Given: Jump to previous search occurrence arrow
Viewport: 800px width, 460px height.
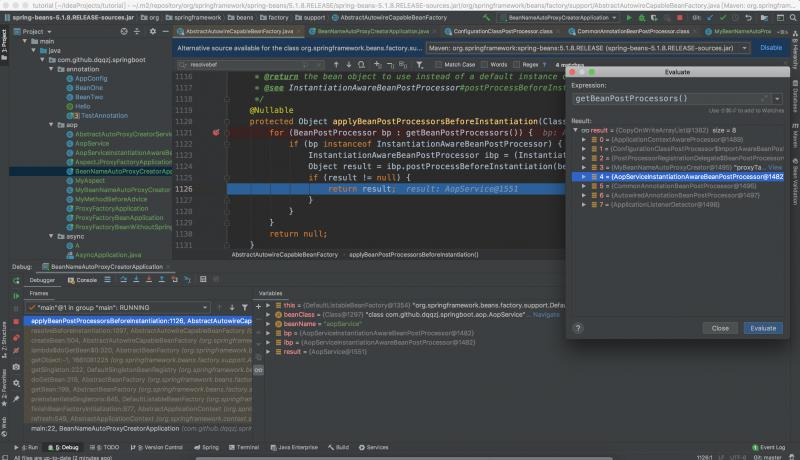Looking at the screenshot, I should click(336, 65).
